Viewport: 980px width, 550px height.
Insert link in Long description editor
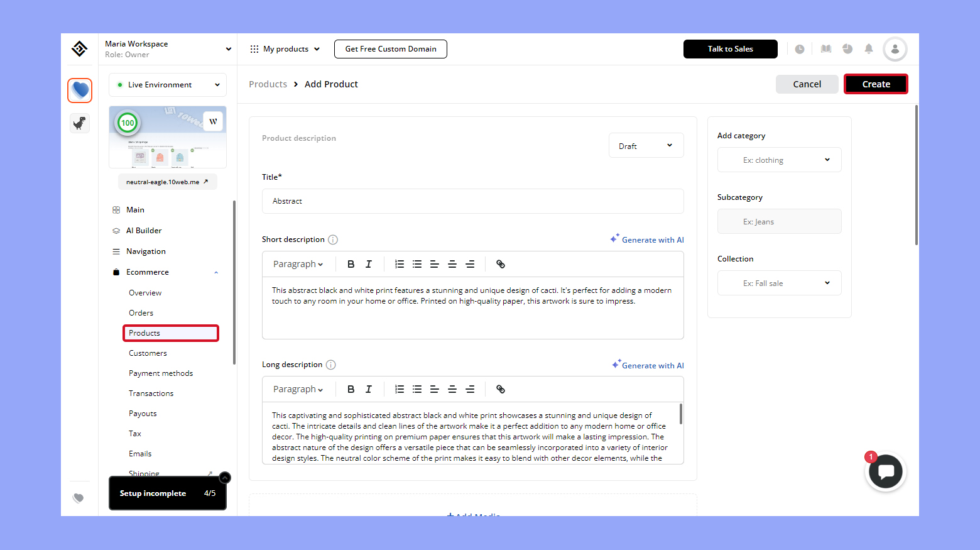click(500, 389)
